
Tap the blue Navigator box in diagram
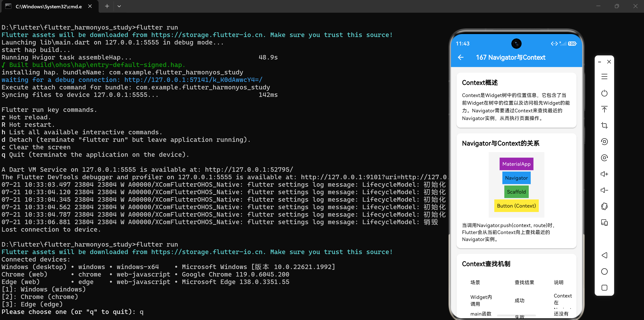point(516,178)
